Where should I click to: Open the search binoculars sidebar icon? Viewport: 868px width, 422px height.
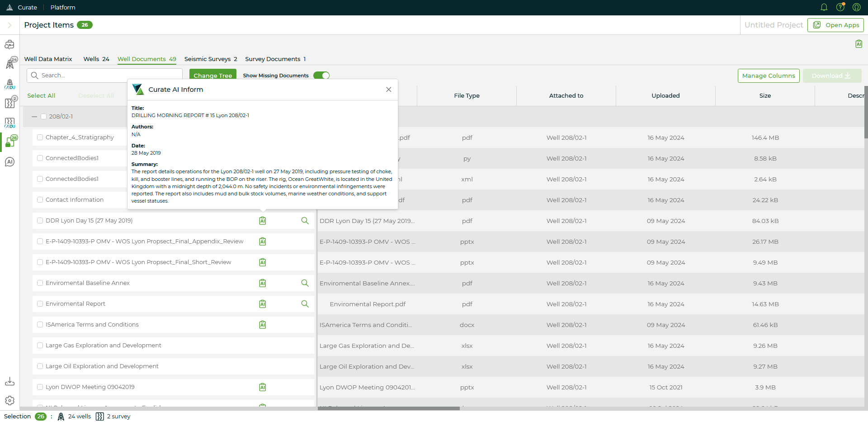9,44
